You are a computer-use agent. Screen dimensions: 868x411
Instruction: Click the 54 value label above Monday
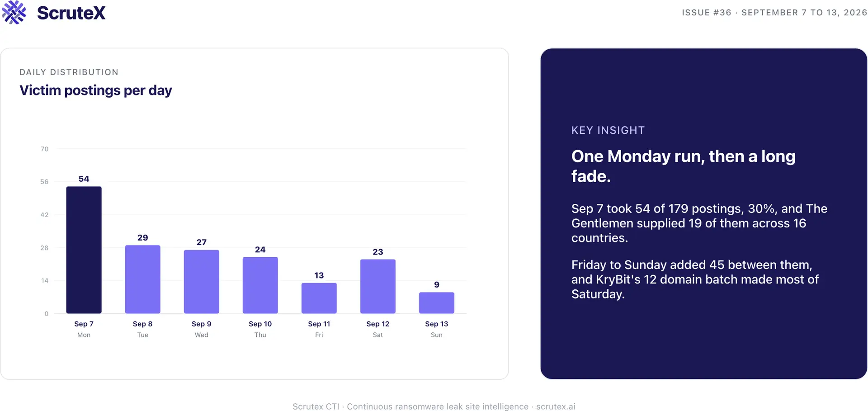point(84,179)
